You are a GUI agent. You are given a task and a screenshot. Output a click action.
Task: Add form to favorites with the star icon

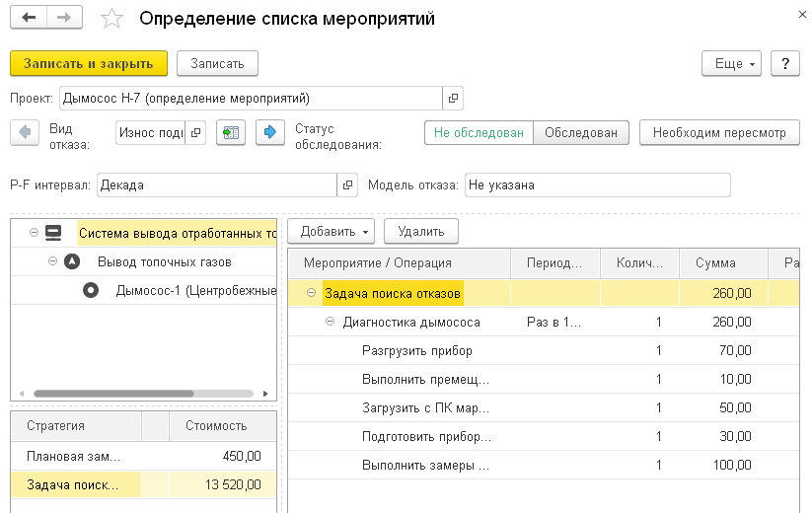111,19
